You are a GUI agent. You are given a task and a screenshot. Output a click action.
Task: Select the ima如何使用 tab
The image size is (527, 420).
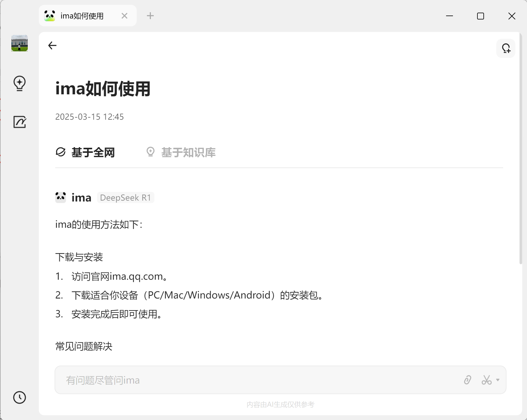coord(82,15)
